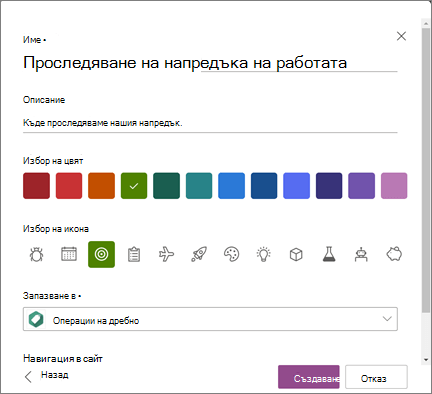The image size is (432, 394).
Task: Click the site logo in the save-location box
Action: (36, 319)
